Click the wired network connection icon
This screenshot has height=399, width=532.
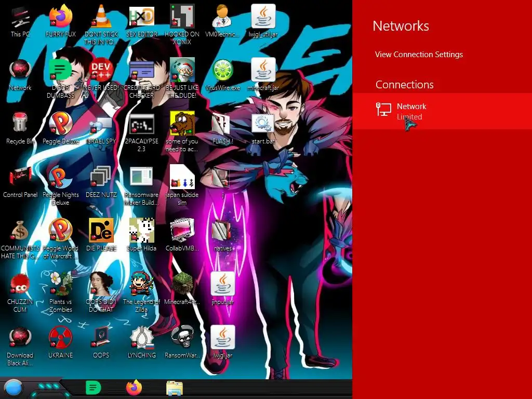click(384, 109)
